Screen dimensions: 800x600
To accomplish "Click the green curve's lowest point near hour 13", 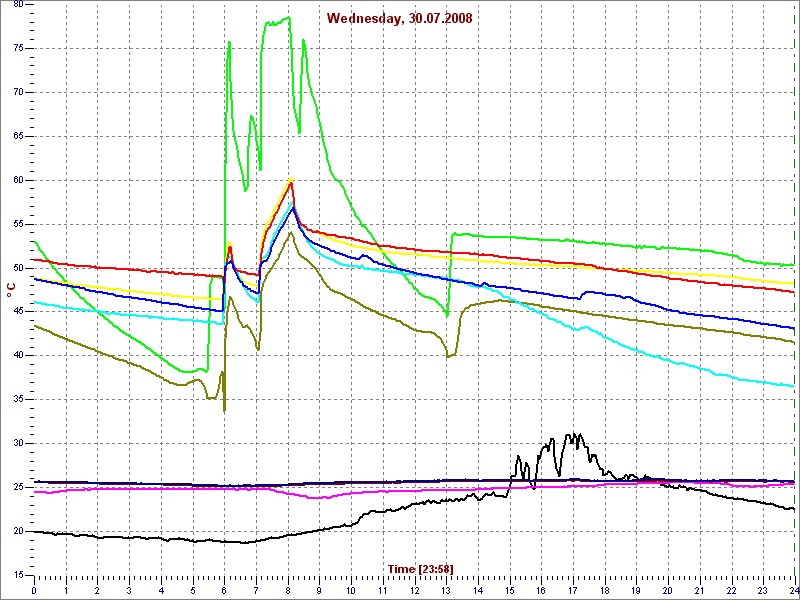I will (446, 315).
